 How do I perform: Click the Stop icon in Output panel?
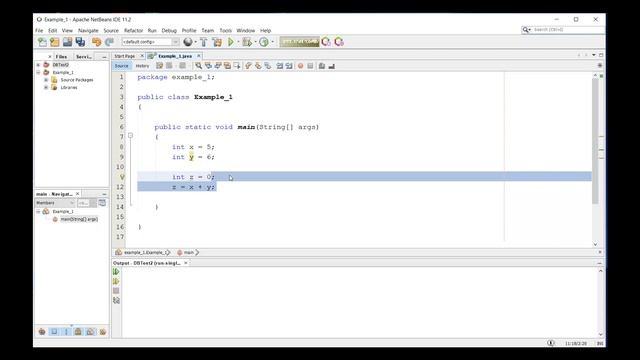[116, 291]
